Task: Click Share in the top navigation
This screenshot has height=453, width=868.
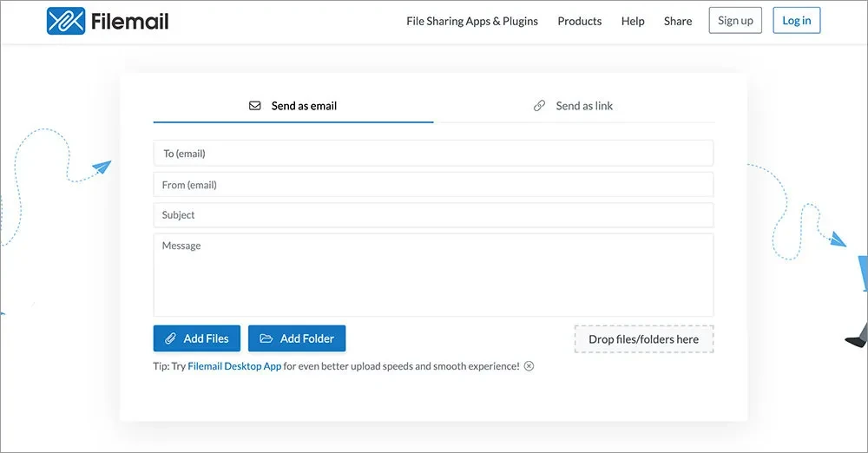Action: coord(678,21)
